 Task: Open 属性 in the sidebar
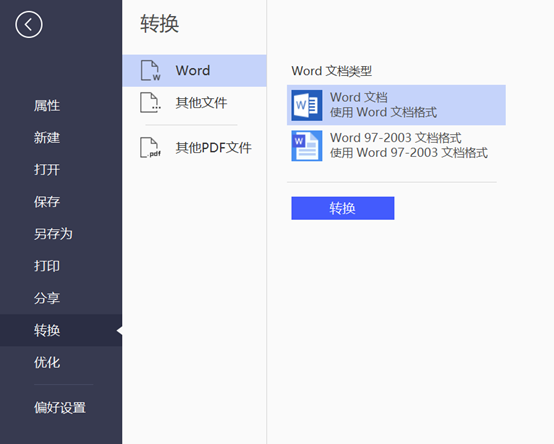click(47, 106)
